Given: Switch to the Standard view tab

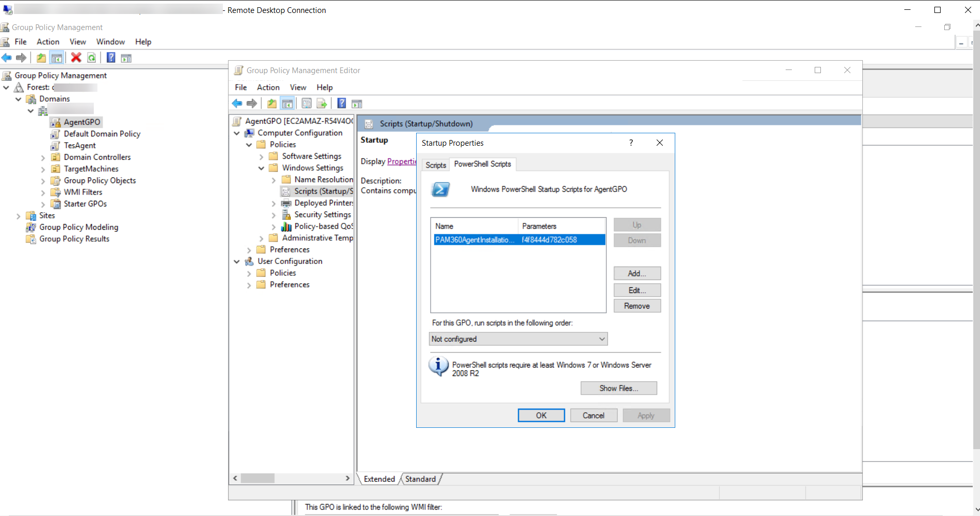Looking at the screenshot, I should click(x=420, y=479).
